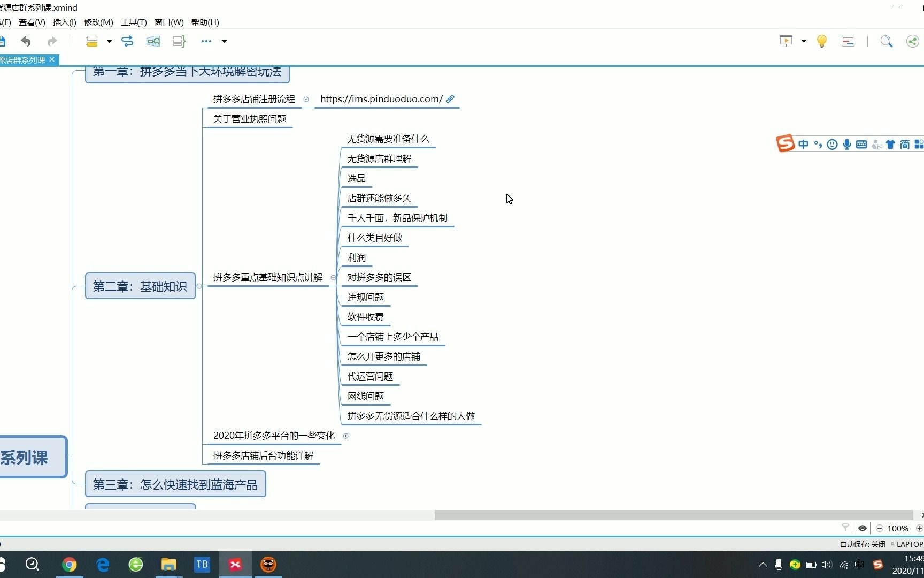Open the Sogou soft keyboard icon
Image resolution: width=924 pixels, height=578 pixels.
coord(861,144)
